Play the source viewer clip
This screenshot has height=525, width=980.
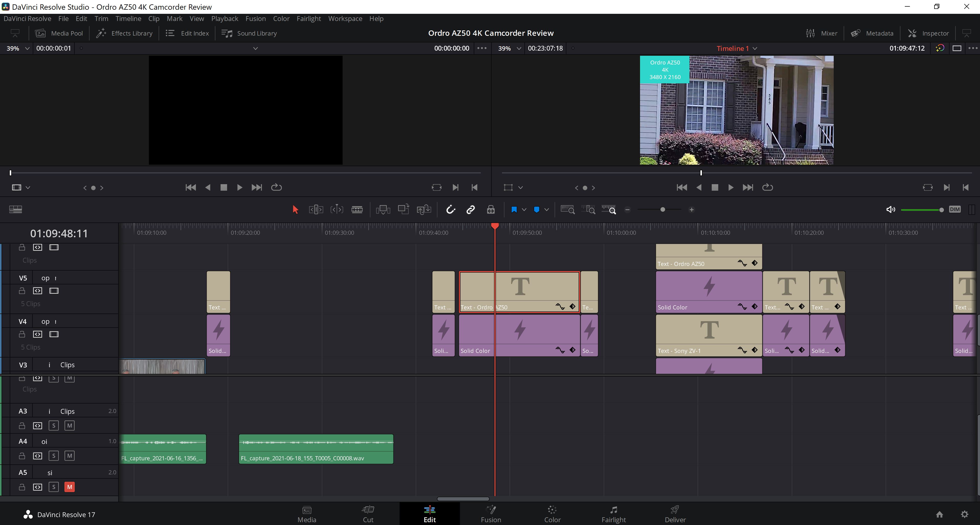coord(239,187)
